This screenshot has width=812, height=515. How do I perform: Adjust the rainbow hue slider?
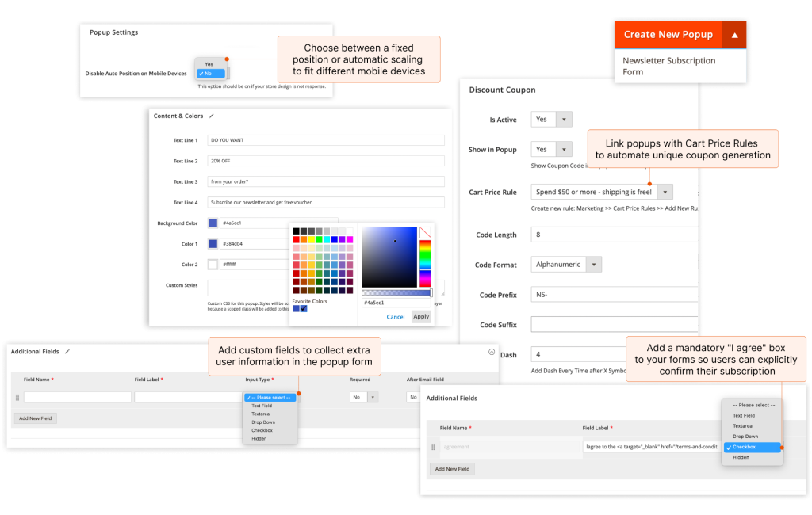pyautogui.click(x=425, y=264)
